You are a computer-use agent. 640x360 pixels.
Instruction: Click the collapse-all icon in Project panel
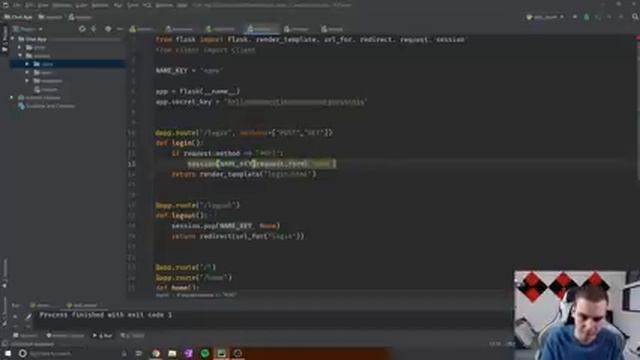pos(93,29)
